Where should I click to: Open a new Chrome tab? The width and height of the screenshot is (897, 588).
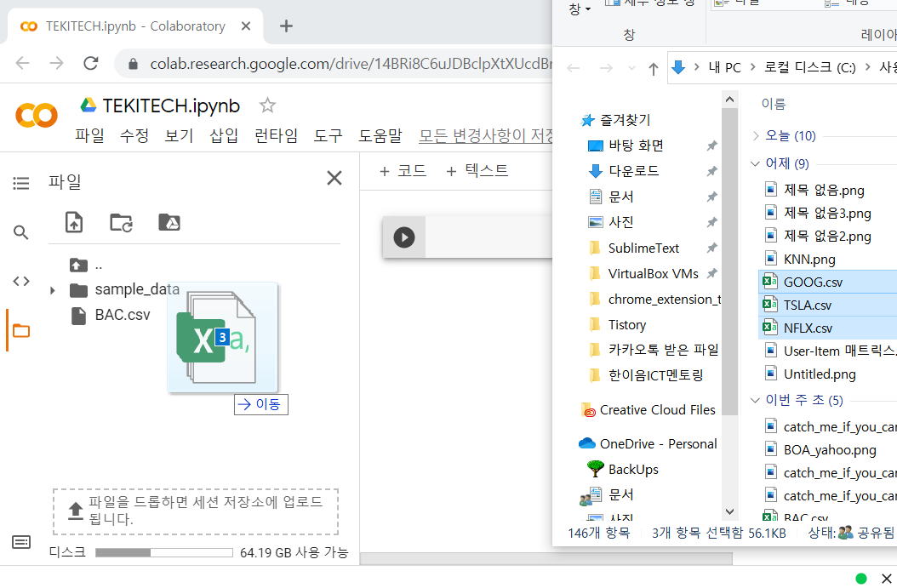(x=286, y=26)
